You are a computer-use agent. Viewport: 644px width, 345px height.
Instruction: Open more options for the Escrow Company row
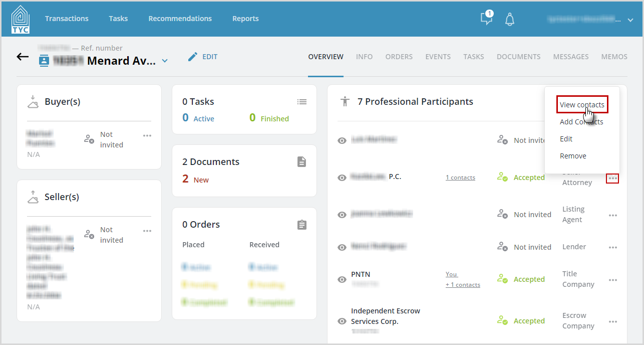(613, 321)
